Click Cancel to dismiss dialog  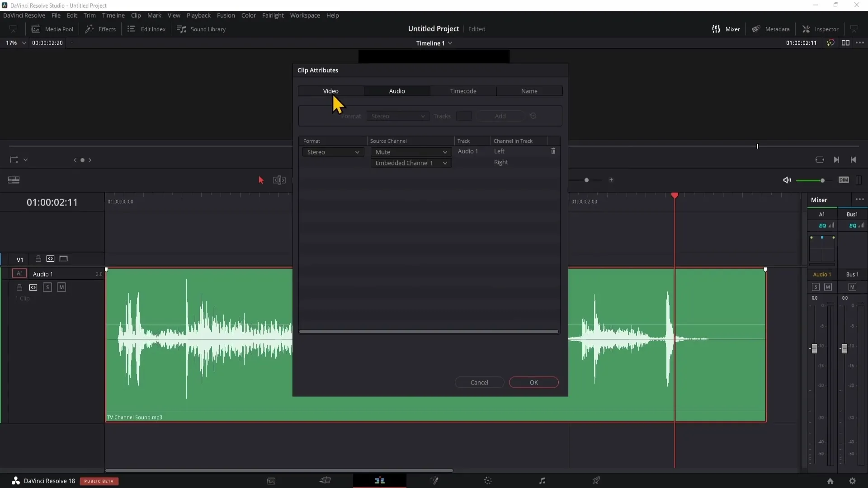479,383
